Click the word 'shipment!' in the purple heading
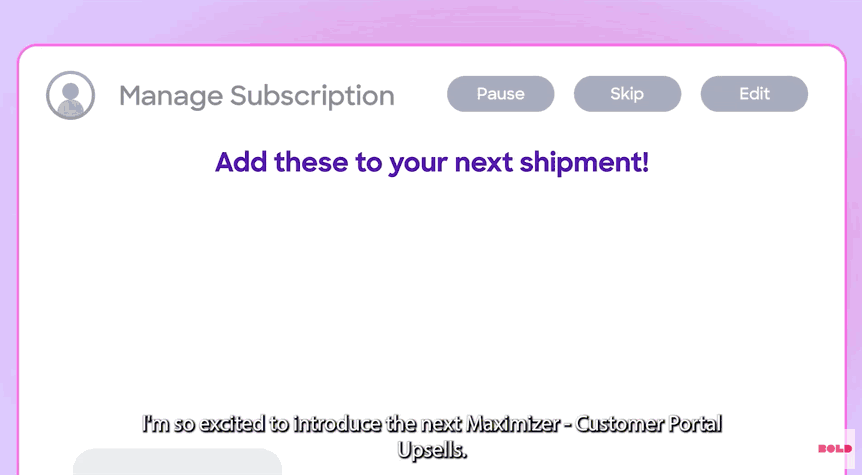This screenshot has height=475, width=862. click(x=584, y=163)
